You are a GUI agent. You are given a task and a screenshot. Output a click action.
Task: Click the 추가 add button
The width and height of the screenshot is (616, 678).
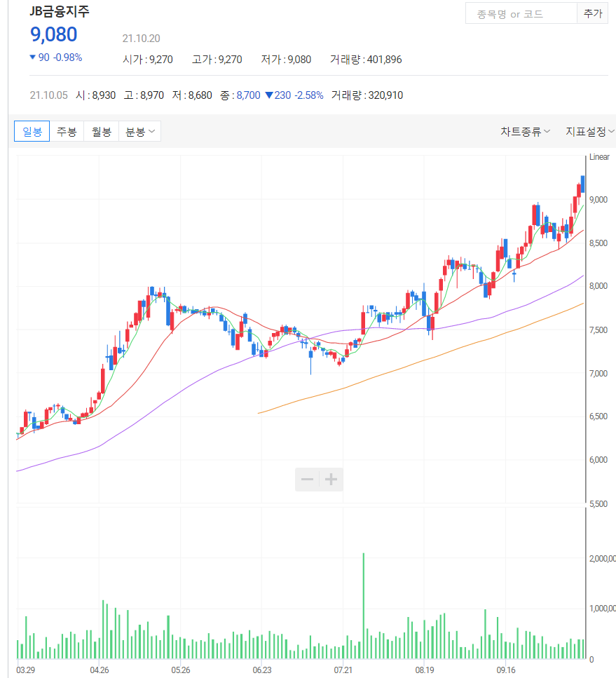593,14
